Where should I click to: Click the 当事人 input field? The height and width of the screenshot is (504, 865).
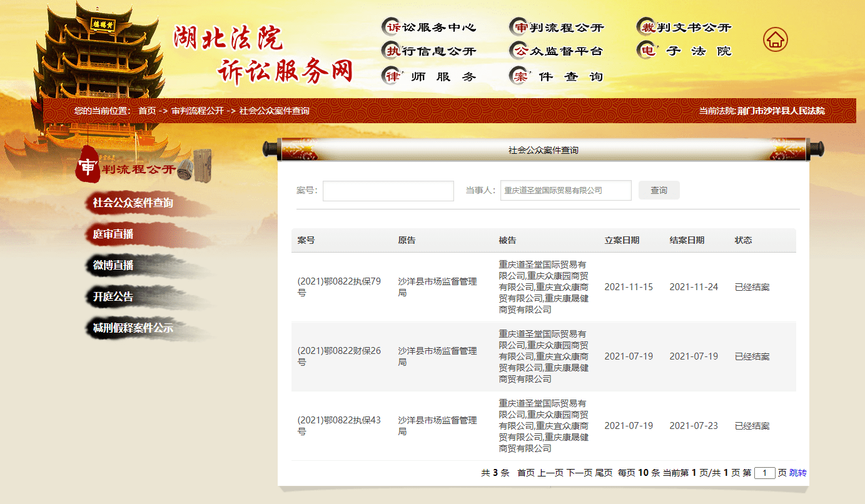565,191
